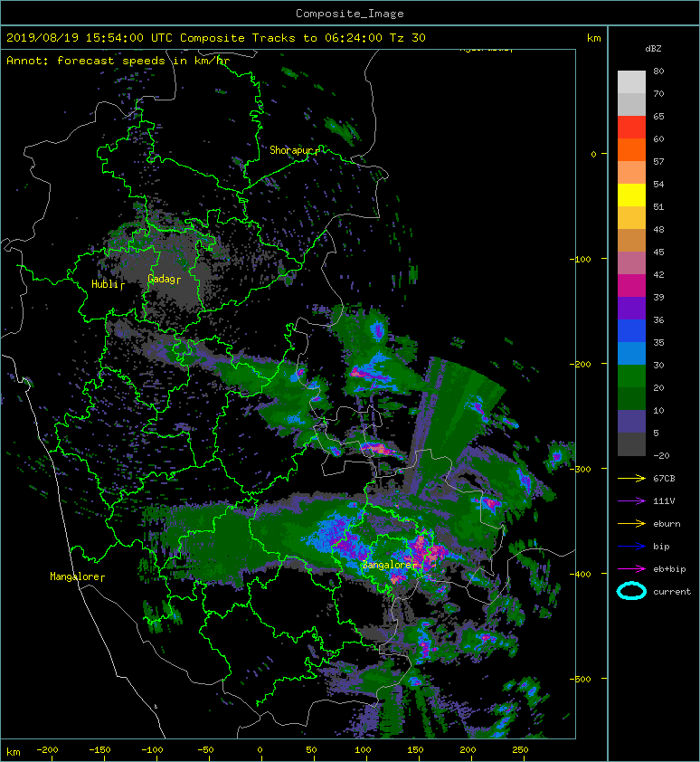Click the 'eb+bip' legend label
Viewport: 700px width, 762px height.
pos(669,569)
